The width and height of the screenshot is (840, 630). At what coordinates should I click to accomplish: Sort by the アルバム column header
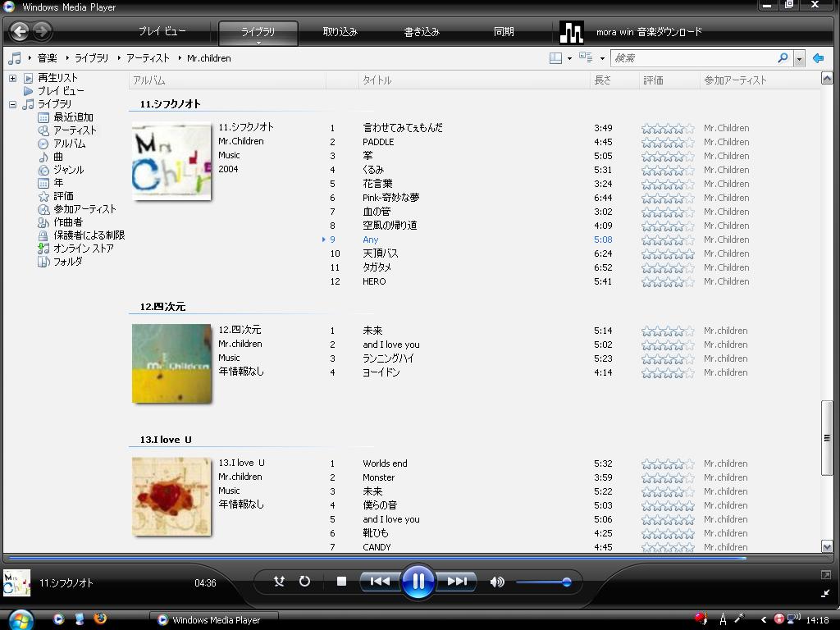click(x=227, y=80)
